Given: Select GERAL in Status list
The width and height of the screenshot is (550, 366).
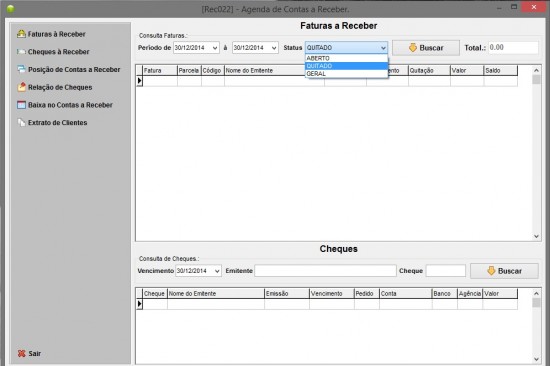Looking at the screenshot, I should [x=347, y=74].
